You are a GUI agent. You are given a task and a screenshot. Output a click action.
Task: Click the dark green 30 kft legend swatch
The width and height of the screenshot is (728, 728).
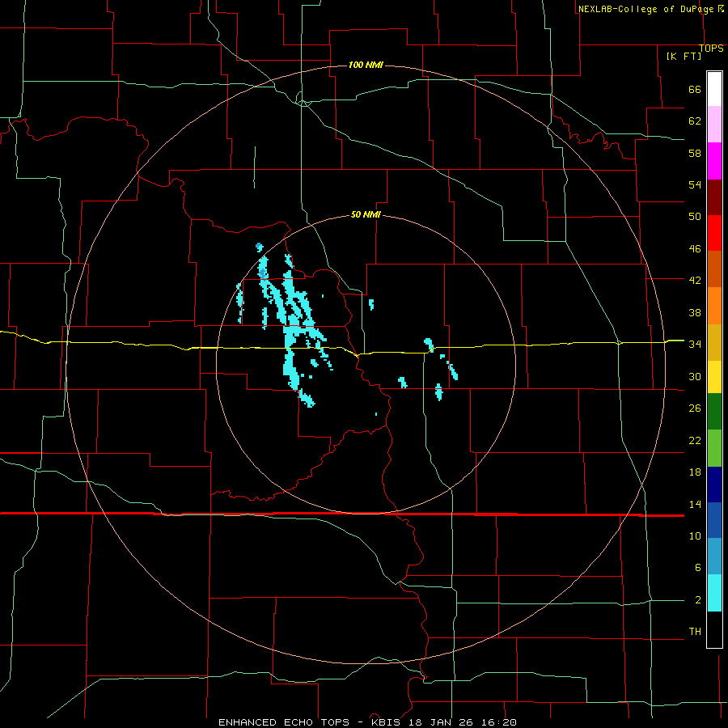pyautogui.click(x=714, y=412)
